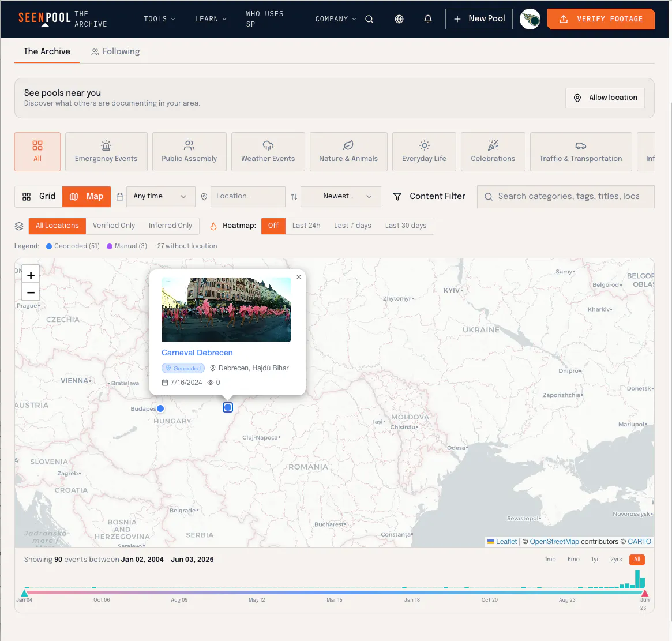Set timeline range to All
Viewport: 672px width, 641px height.
point(637,560)
